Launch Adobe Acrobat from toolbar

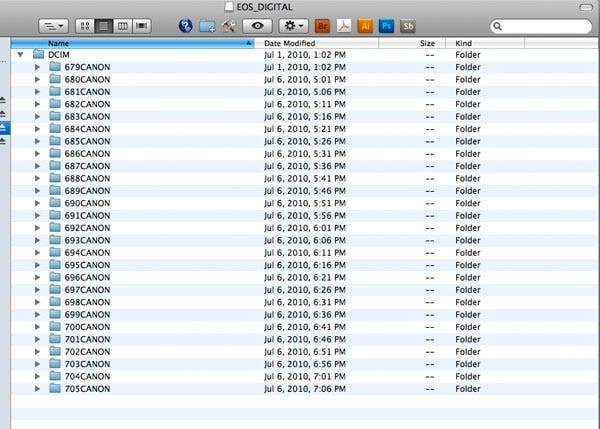tap(344, 26)
